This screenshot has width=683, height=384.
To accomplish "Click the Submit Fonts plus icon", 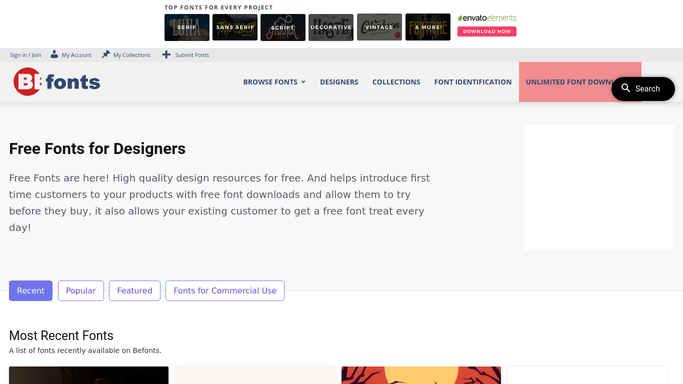I will point(166,54).
